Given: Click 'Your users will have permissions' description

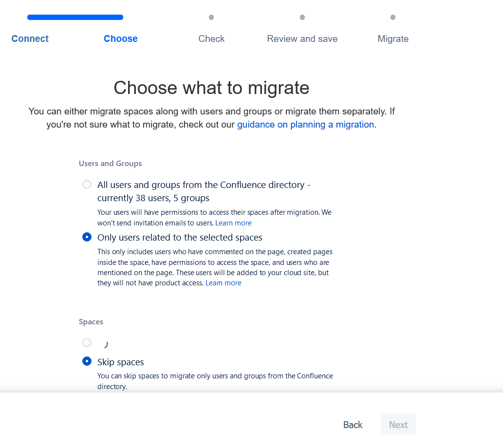Looking at the screenshot, I should [214, 217].
